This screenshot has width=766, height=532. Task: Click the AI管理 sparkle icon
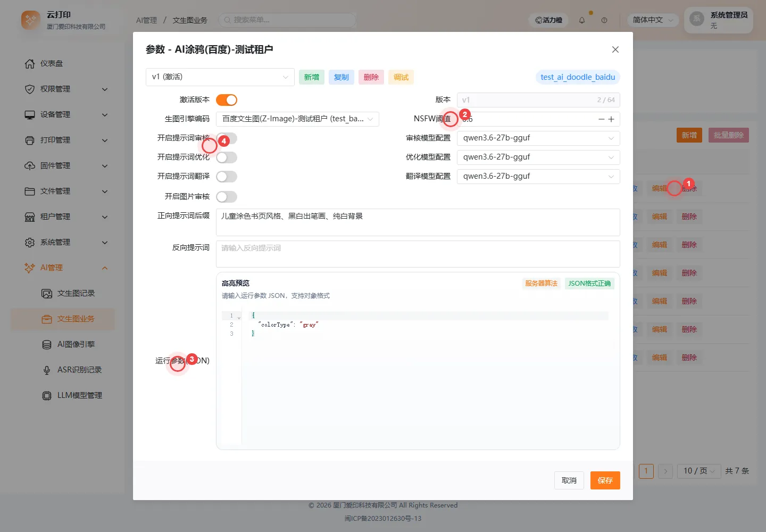(30, 268)
